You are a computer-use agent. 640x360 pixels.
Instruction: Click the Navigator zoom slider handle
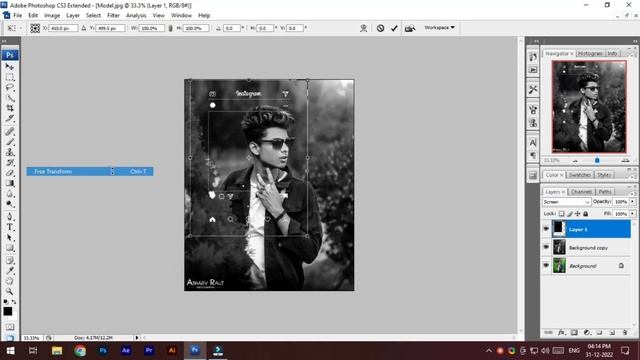[597, 160]
